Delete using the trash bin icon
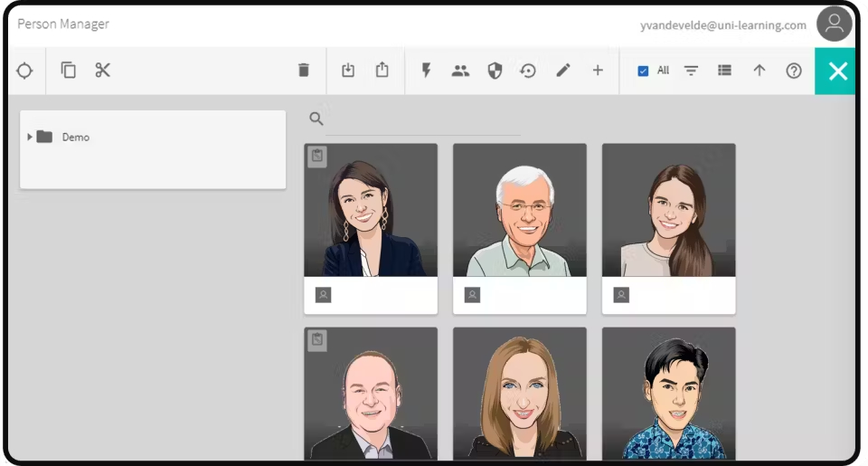Image resolution: width=868 pixels, height=466 pixels. point(304,71)
